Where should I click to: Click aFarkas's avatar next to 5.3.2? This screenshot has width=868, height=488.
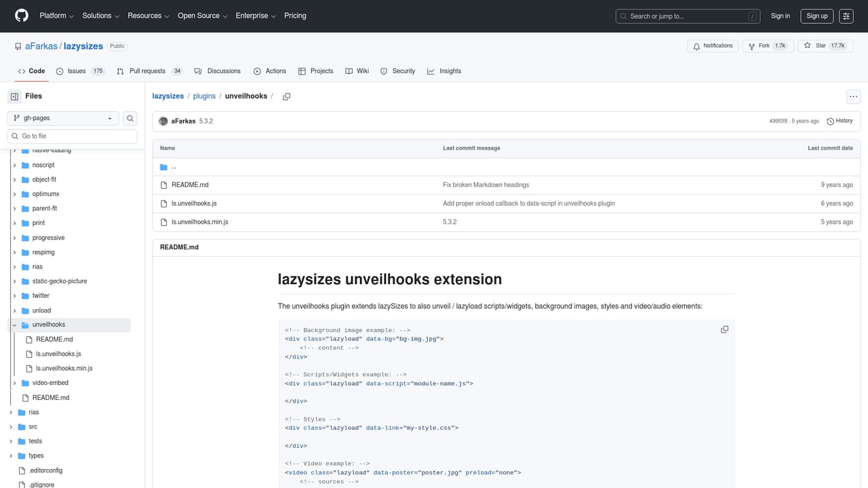pos(163,121)
